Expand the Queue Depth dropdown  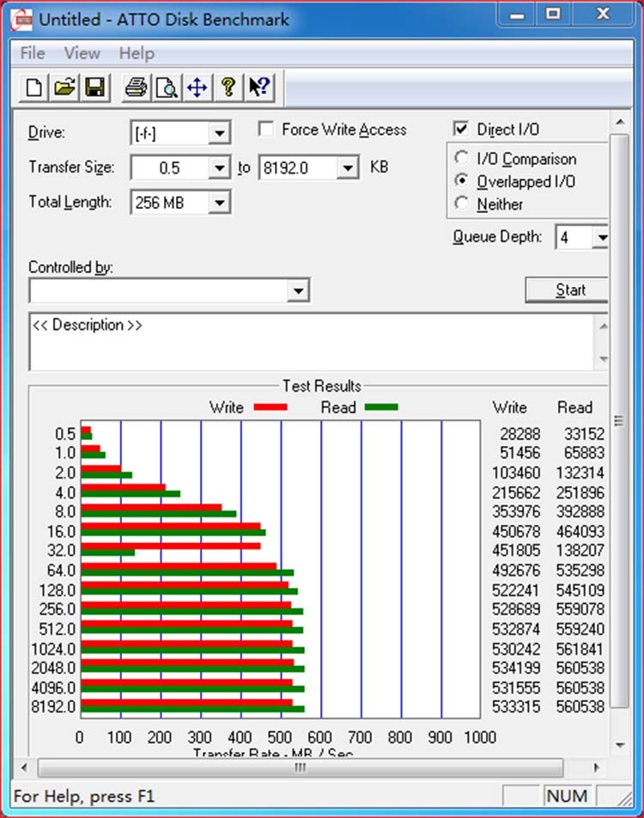[x=601, y=237]
